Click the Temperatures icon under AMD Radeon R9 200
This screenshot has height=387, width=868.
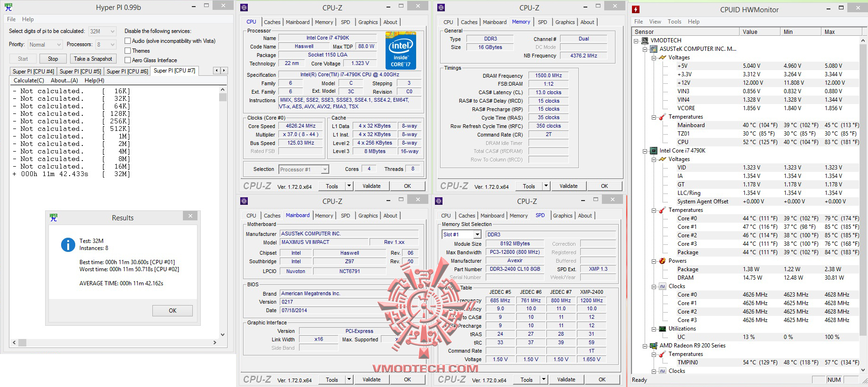(x=663, y=354)
